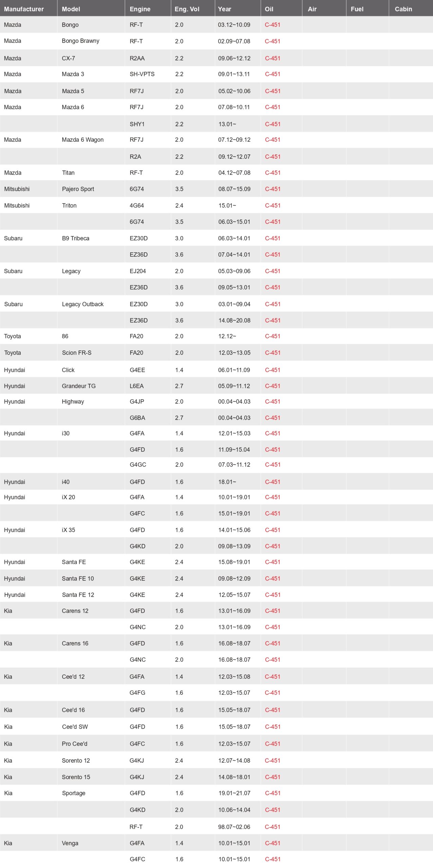This screenshot has width=433, height=868.
Task: Click the Cabin column header
Action: click(403, 9)
